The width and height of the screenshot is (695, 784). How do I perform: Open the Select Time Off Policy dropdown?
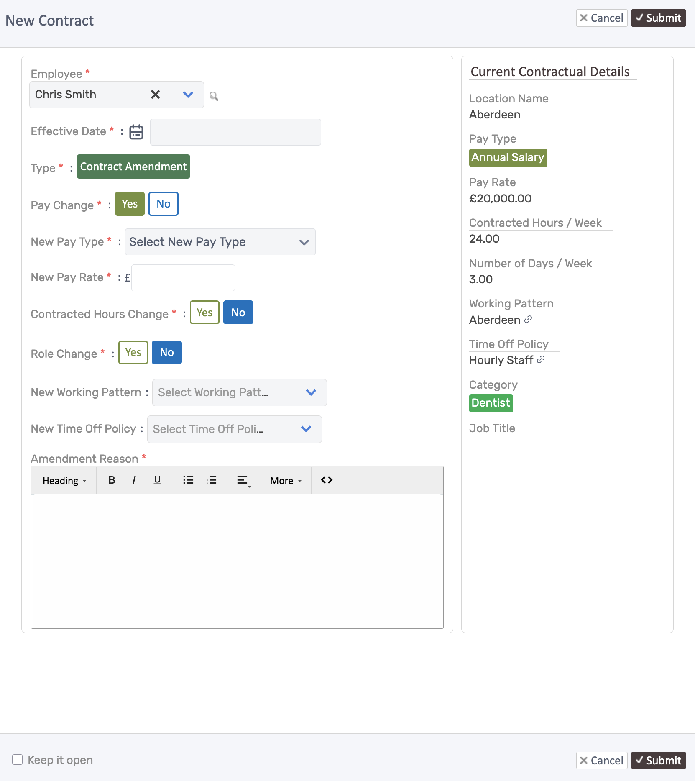(306, 429)
